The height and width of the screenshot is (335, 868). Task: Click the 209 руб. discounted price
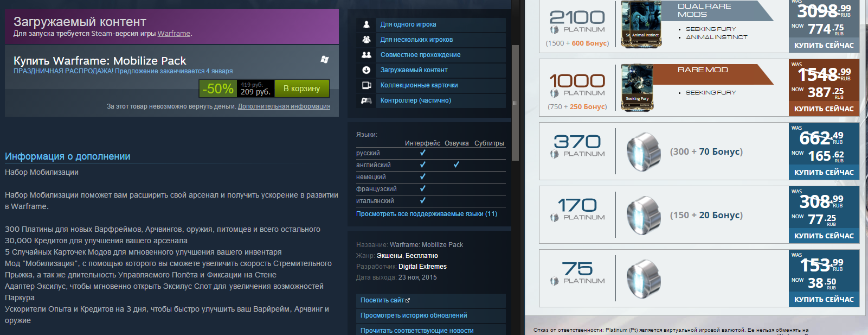pos(255,92)
